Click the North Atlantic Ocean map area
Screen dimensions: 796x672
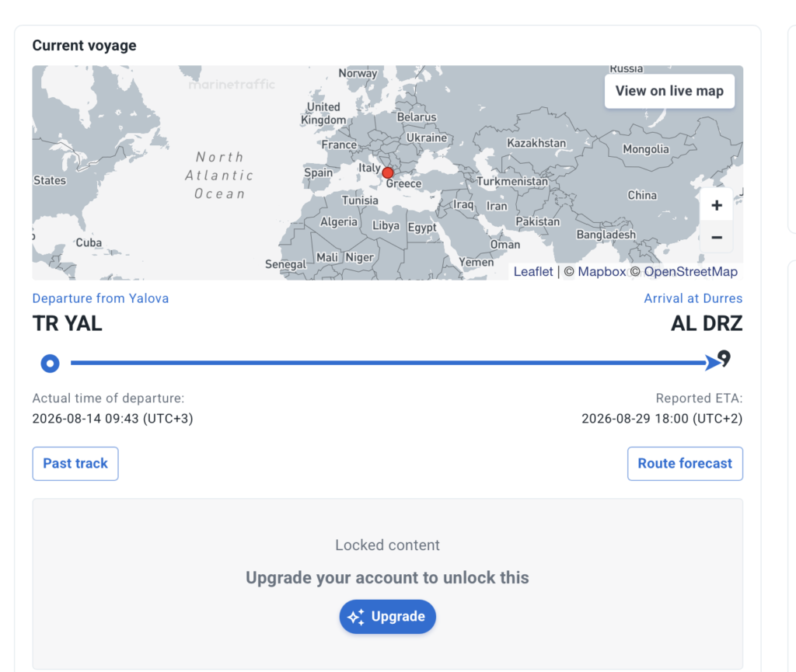[219, 176]
